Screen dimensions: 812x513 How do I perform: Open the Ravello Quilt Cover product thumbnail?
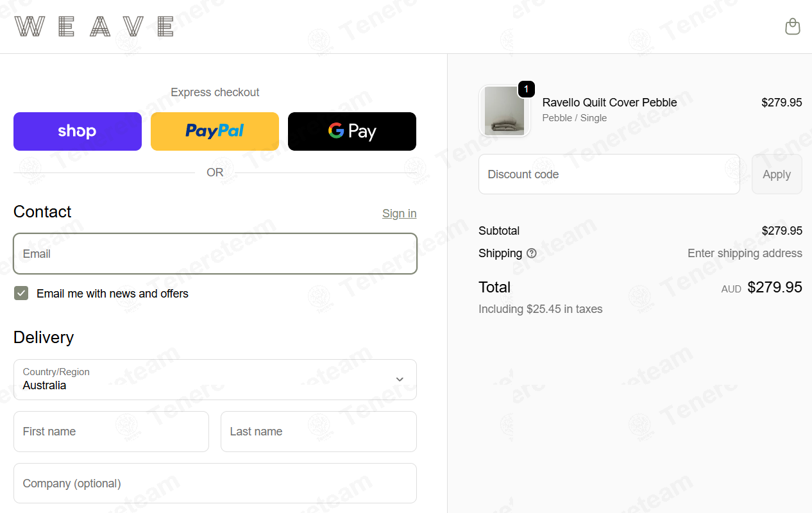point(505,111)
